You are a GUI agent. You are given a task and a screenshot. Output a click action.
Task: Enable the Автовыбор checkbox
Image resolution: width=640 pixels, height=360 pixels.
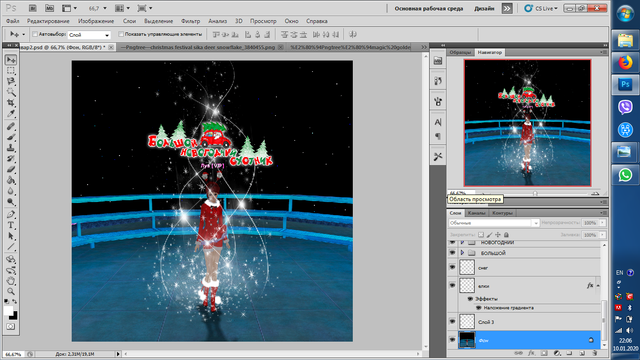[35, 34]
